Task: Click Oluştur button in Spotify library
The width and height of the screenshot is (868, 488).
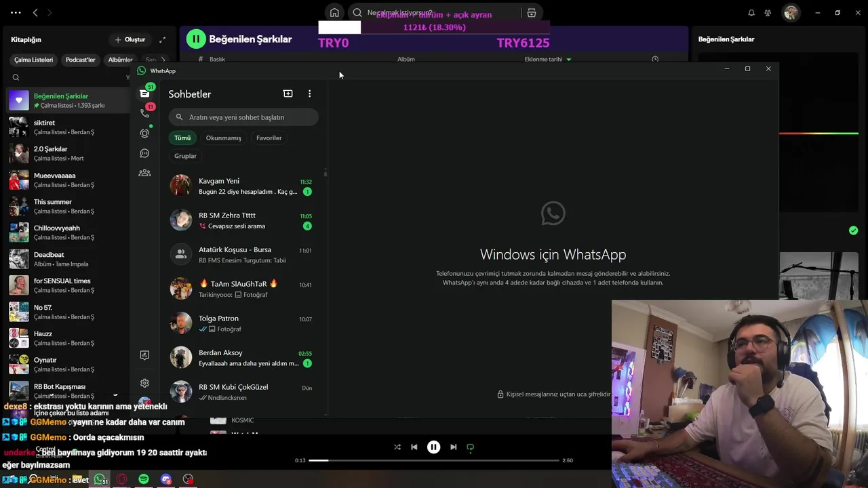Action: click(x=130, y=39)
